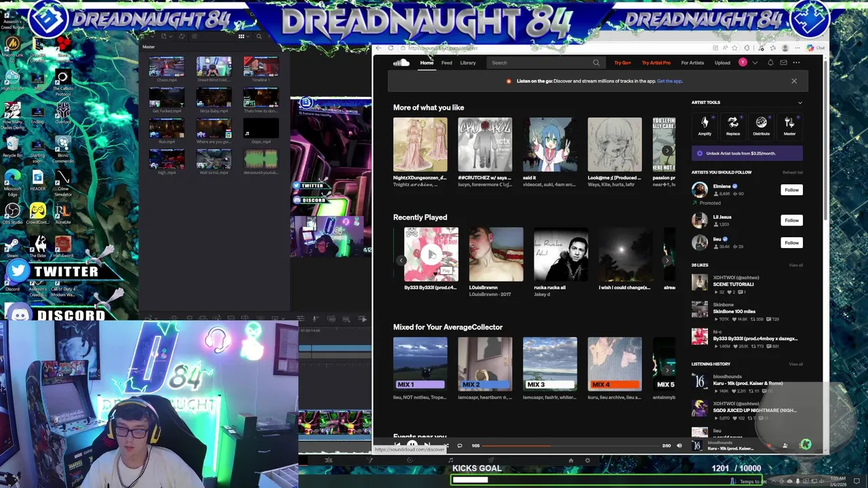This screenshot has width=868, height=488.
Task: Open For Artists menu item
Action: pyautogui.click(x=692, y=63)
